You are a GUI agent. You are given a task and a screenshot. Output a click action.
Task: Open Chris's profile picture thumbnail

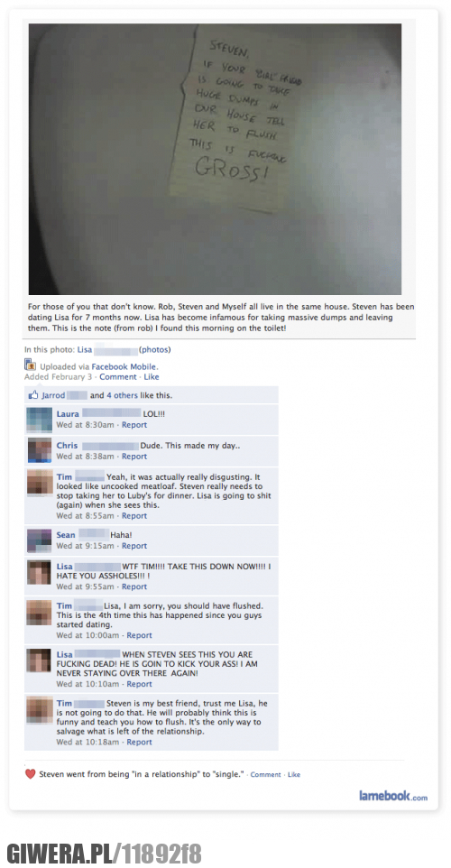point(40,450)
